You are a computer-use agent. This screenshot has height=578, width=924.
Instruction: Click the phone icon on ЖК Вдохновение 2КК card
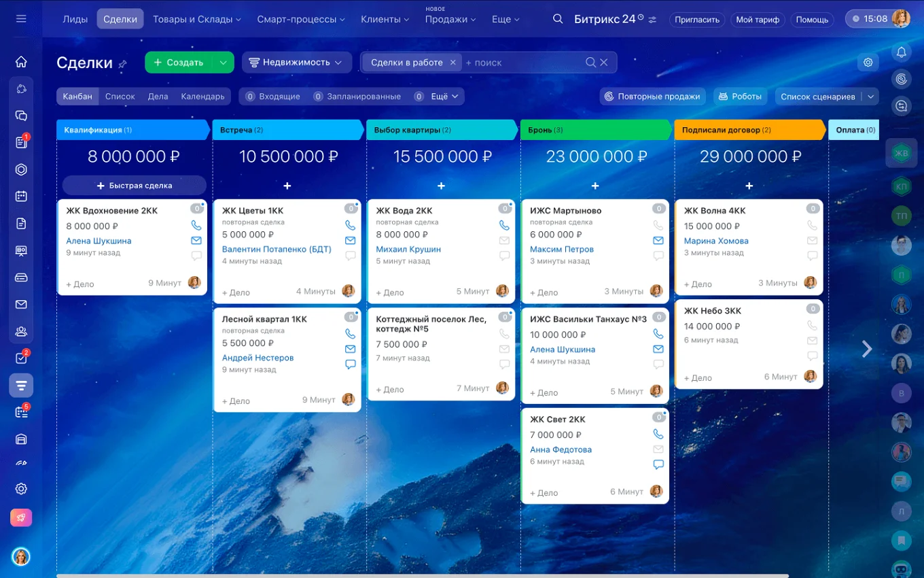click(196, 225)
